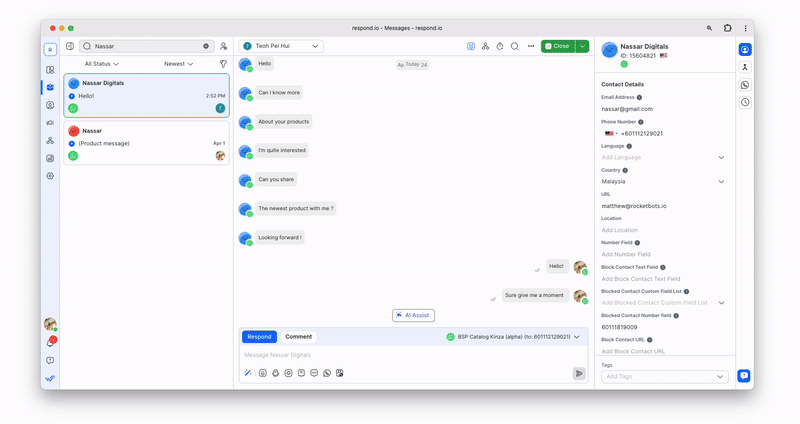800x424 pixels.
Task: Expand the Teoh Pei Hui assignee dropdown
Action: coord(281,46)
